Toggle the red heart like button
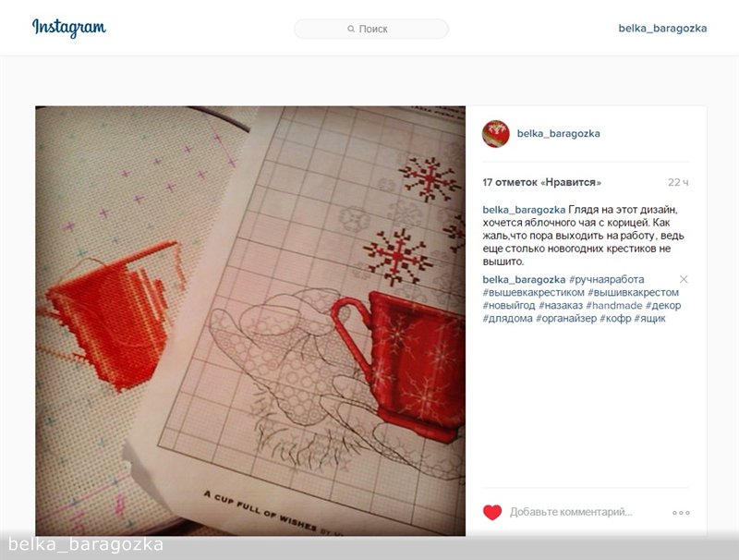This screenshot has height=560, width=739. click(492, 512)
